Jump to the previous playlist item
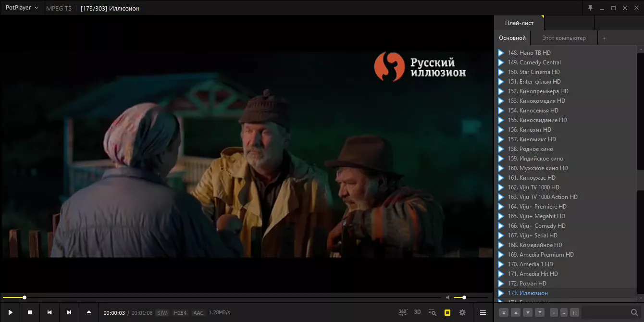 (50, 312)
